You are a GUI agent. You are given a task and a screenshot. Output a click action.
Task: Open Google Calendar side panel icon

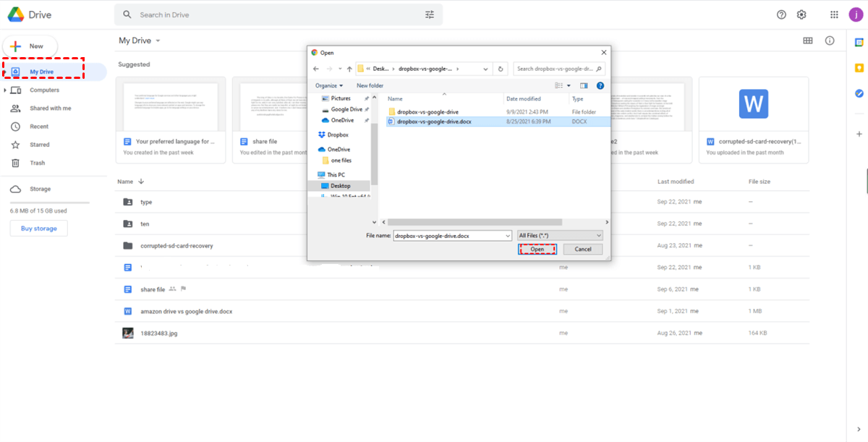click(859, 43)
